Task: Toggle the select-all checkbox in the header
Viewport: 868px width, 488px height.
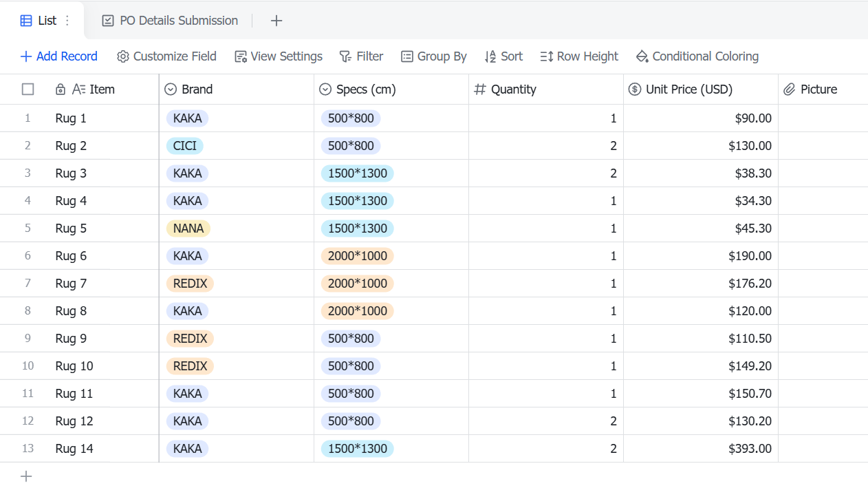Action: (28, 89)
